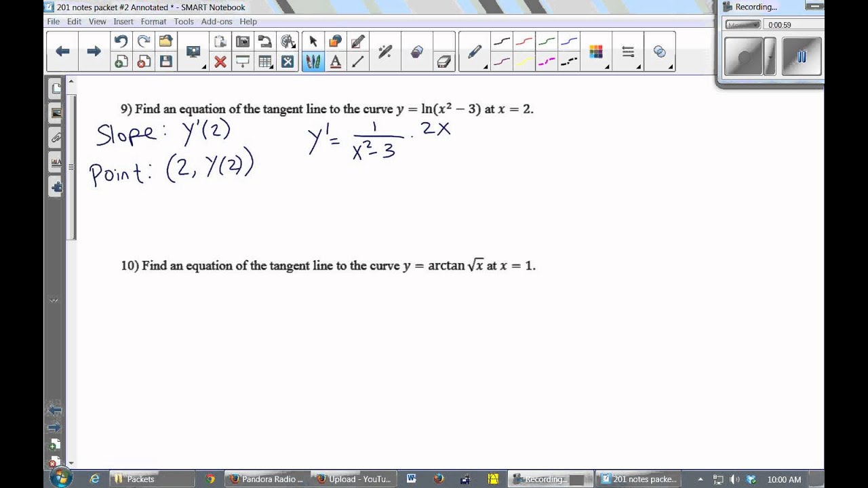
Task: Choose the yellow pen line style
Action: coord(524,62)
